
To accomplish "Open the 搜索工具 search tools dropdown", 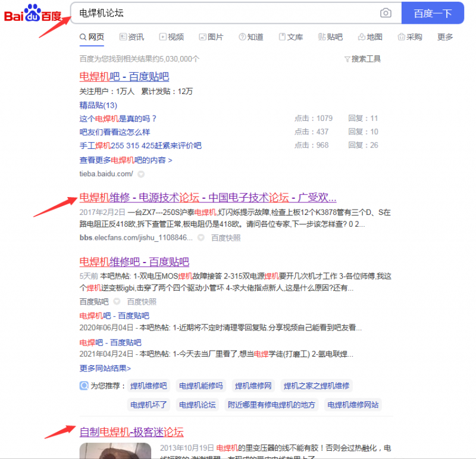I will pos(362,58).
